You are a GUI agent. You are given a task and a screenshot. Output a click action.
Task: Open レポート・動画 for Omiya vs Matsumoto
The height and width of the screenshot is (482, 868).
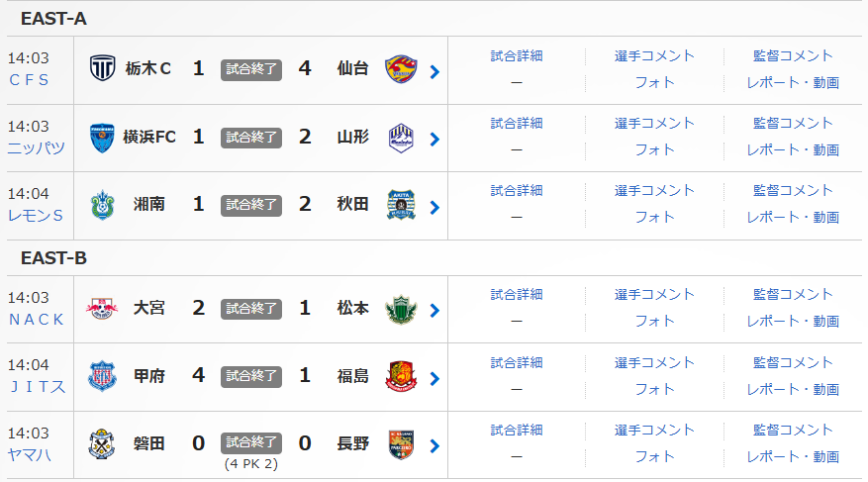(x=793, y=321)
